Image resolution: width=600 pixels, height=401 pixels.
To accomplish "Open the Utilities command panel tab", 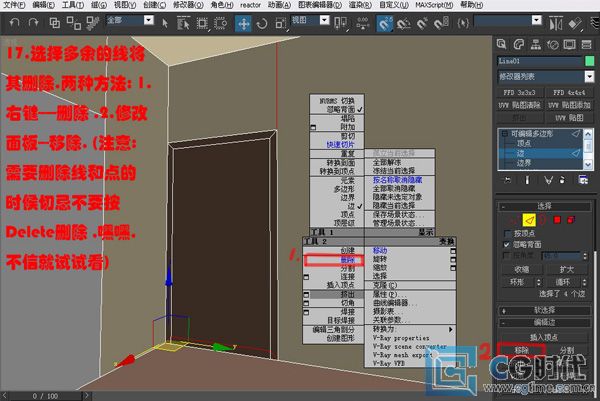I will 587,45.
